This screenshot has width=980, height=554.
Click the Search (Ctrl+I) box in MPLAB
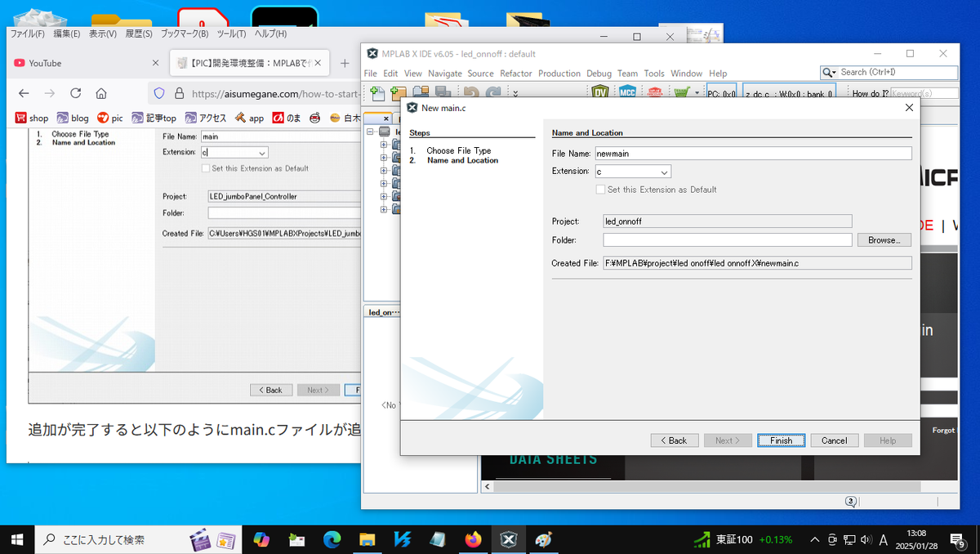(895, 73)
